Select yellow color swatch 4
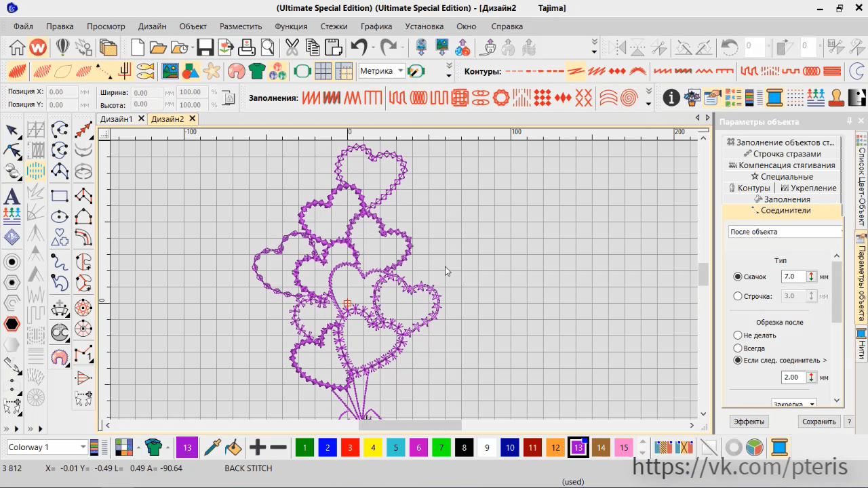 tap(373, 447)
